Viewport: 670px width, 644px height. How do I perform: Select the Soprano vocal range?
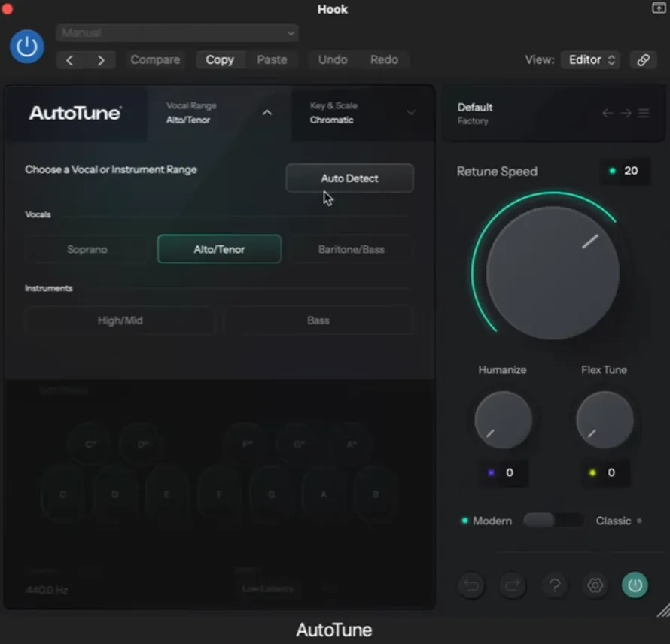(87, 250)
